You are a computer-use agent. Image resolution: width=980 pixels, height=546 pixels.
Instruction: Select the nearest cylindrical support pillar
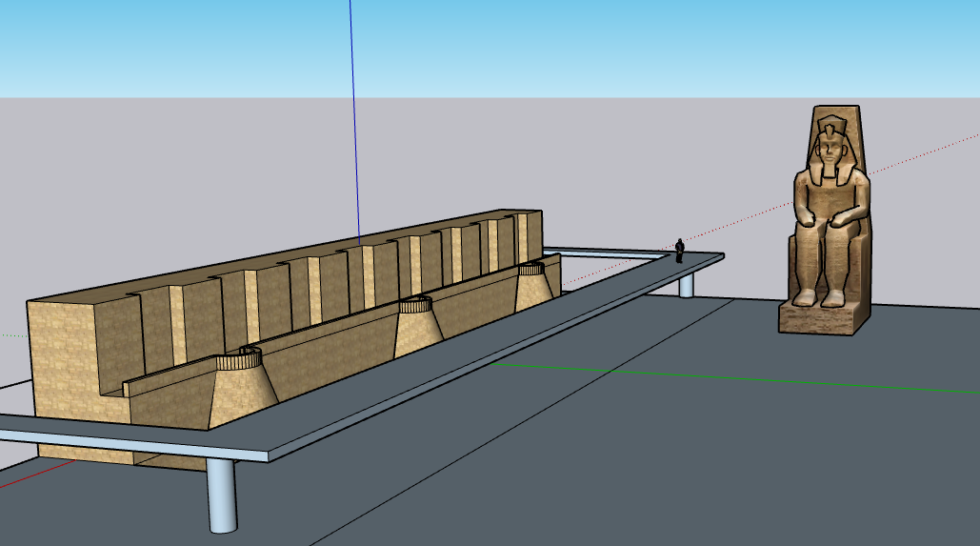pyautogui.click(x=221, y=495)
